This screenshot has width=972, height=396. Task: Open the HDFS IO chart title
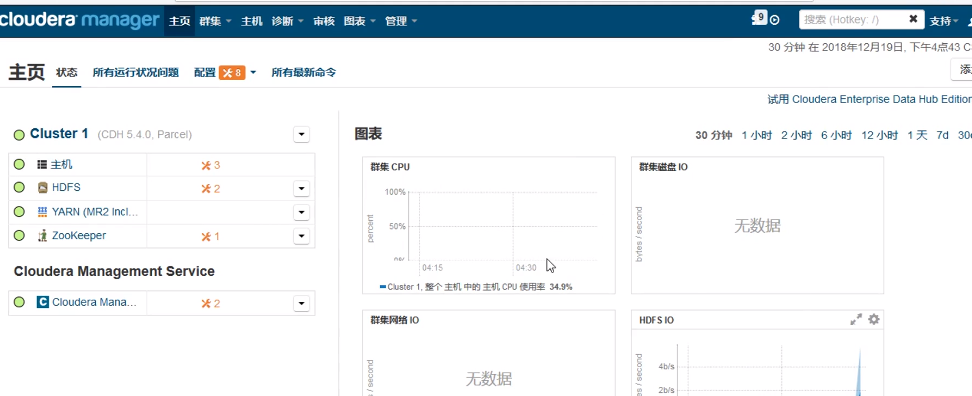pos(656,320)
